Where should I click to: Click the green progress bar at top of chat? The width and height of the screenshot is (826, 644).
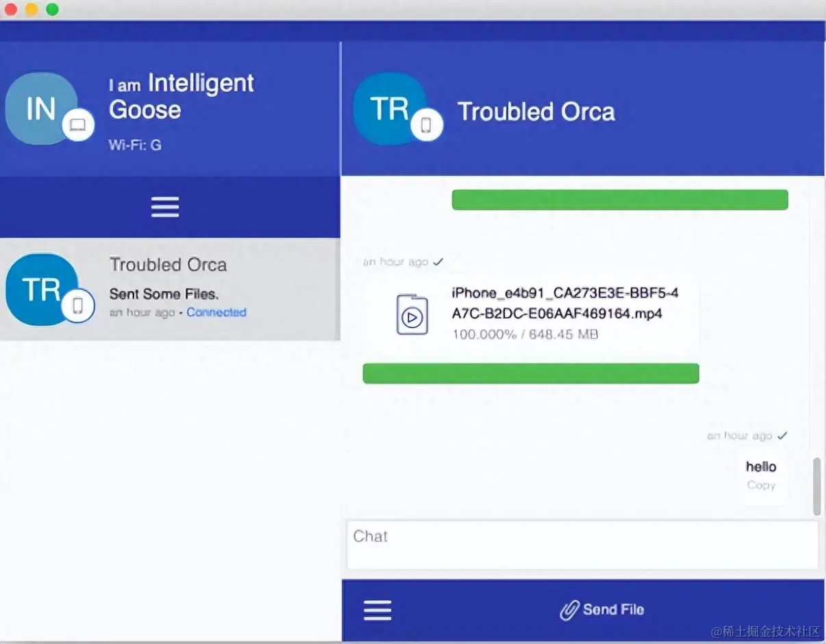coord(620,199)
